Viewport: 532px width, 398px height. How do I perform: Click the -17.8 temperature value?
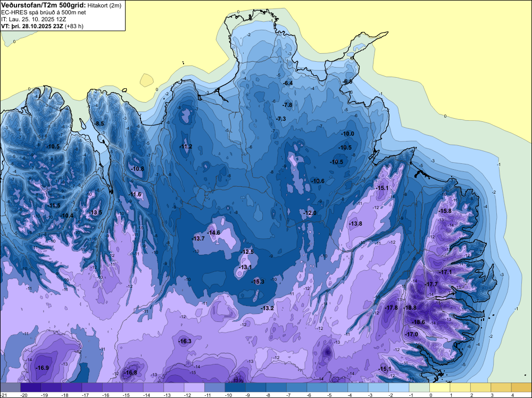(391, 308)
